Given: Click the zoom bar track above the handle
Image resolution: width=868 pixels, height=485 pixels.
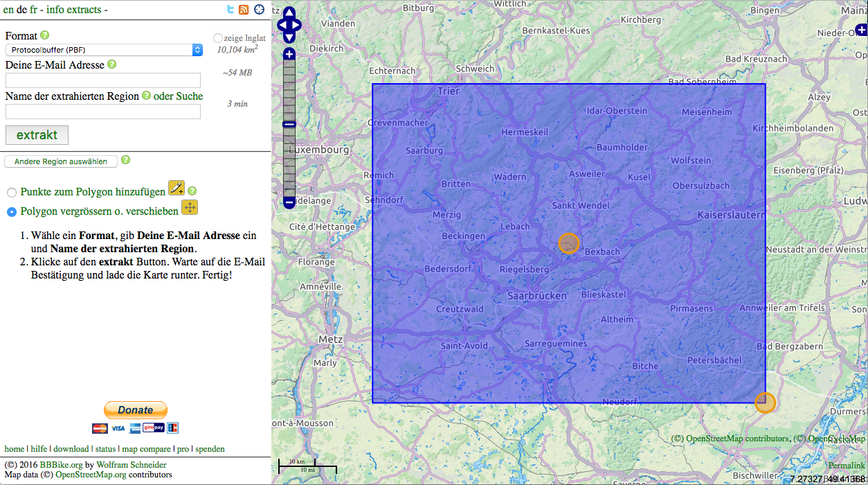Looking at the screenshot, I should [289, 90].
